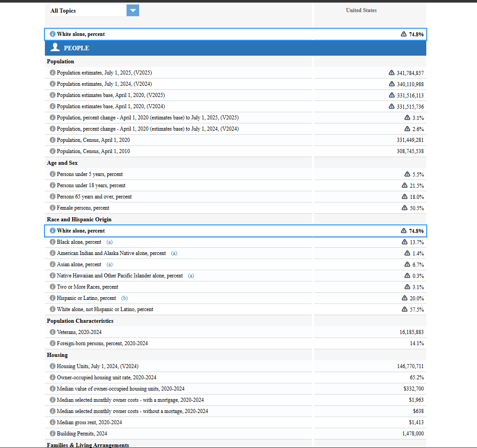Click warning triangle next to 57.5%

coord(405,309)
